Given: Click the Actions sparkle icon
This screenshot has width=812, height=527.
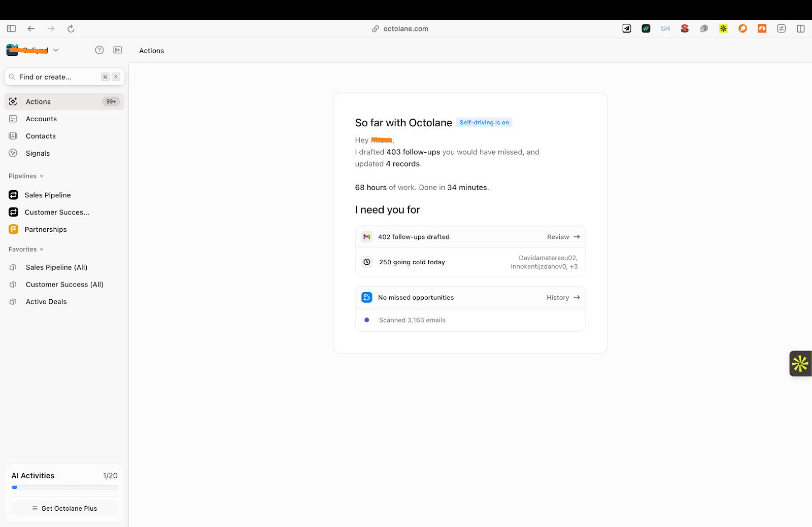Looking at the screenshot, I should click(x=13, y=101).
